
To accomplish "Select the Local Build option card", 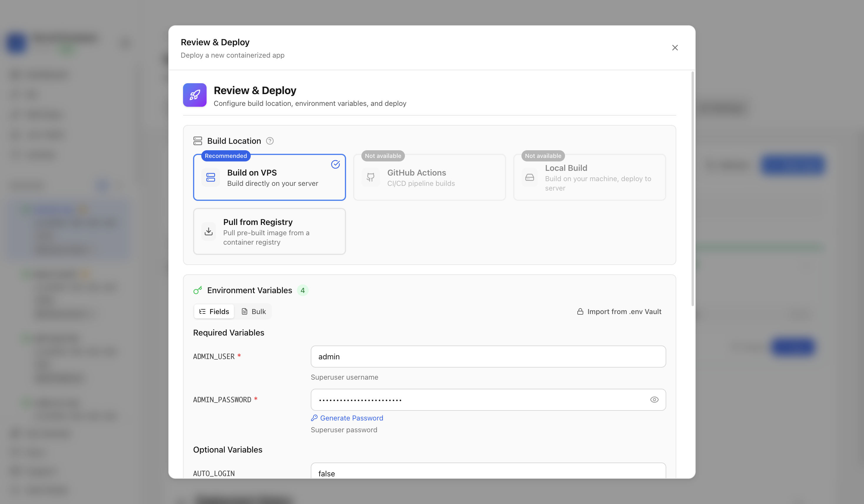I will (589, 177).
